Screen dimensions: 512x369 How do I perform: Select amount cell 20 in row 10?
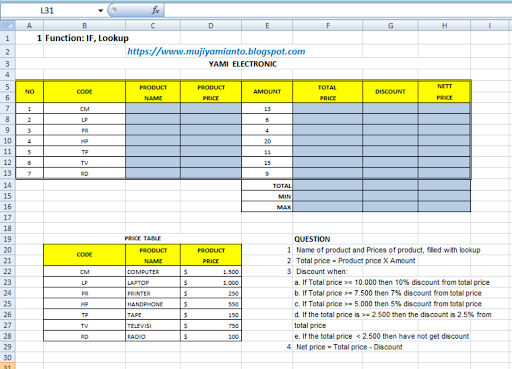(267, 141)
